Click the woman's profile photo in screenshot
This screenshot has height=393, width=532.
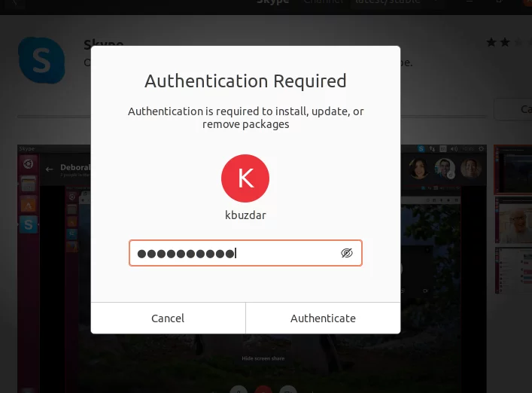tap(418, 168)
